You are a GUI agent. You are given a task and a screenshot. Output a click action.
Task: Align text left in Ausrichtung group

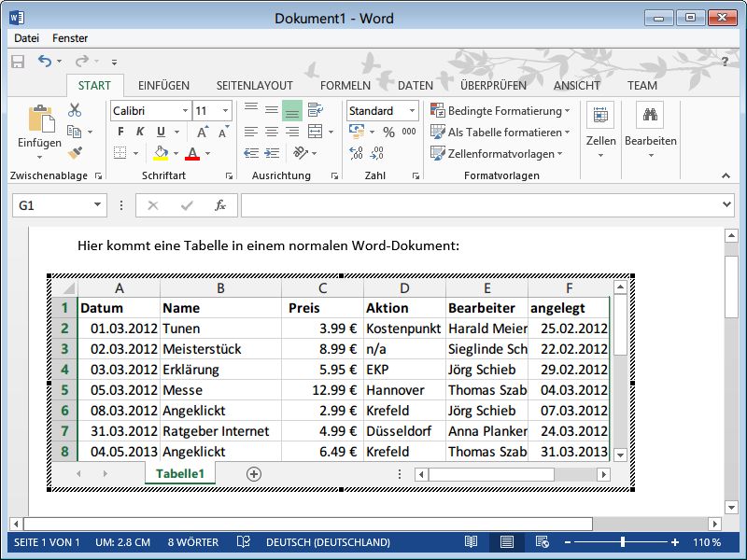251,132
